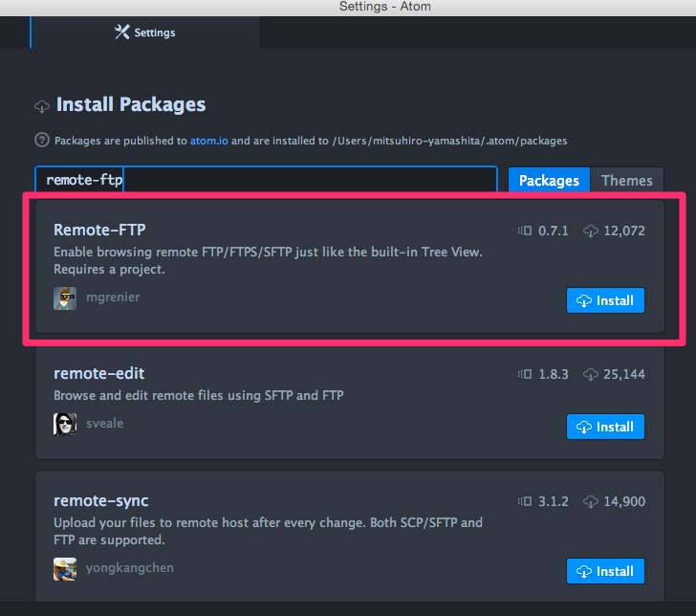Switch to the Themes filter
696x616 pixels.
click(627, 181)
